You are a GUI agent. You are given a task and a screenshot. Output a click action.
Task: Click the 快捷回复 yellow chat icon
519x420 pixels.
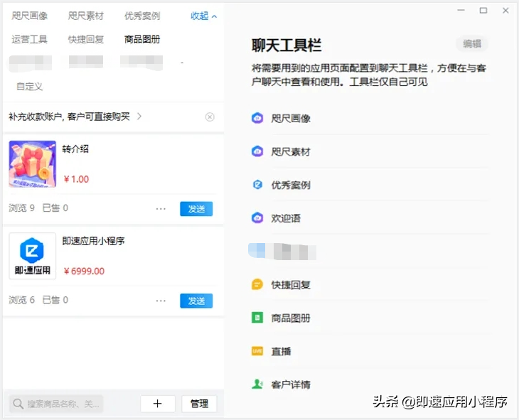[x=257, y=285]
